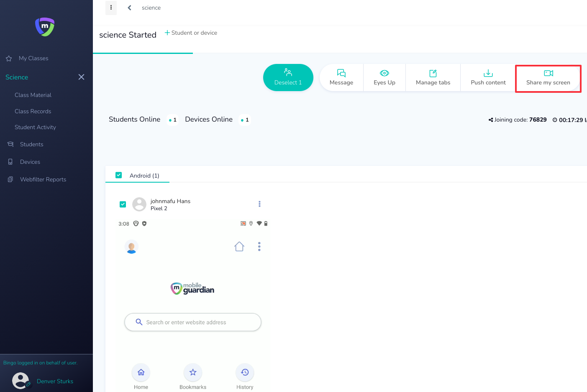
Task: Click the session timer 00:17:29
Action: coord(571,120)
